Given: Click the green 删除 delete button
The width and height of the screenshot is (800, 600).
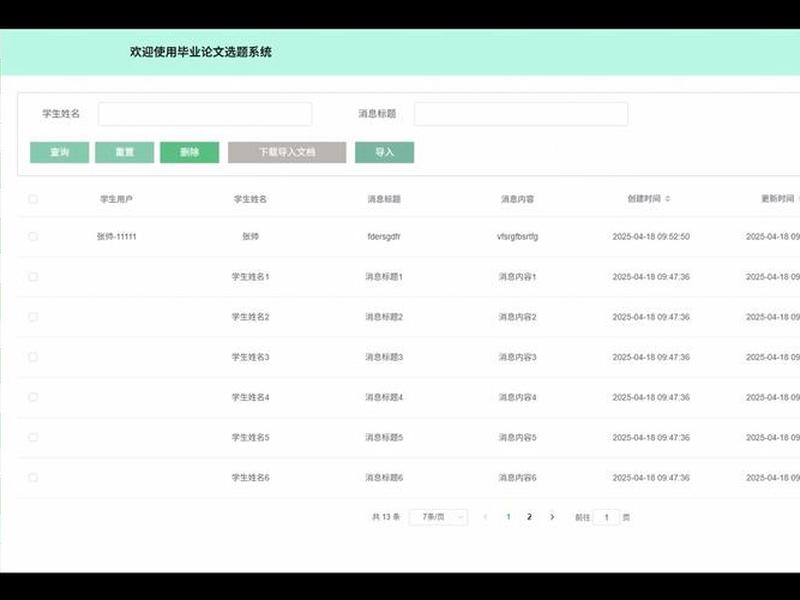Looking at the screenshot, I should tap(189, 152).
